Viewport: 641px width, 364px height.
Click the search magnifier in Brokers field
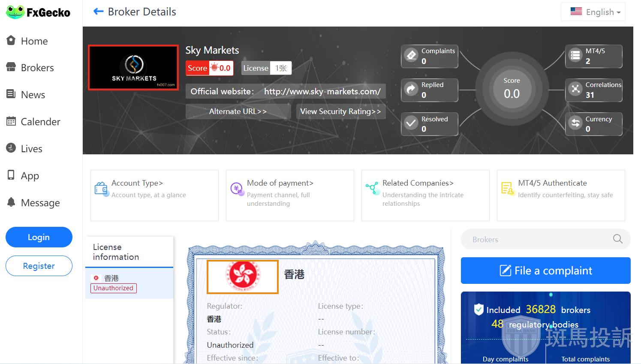click(x=617, y=239)
